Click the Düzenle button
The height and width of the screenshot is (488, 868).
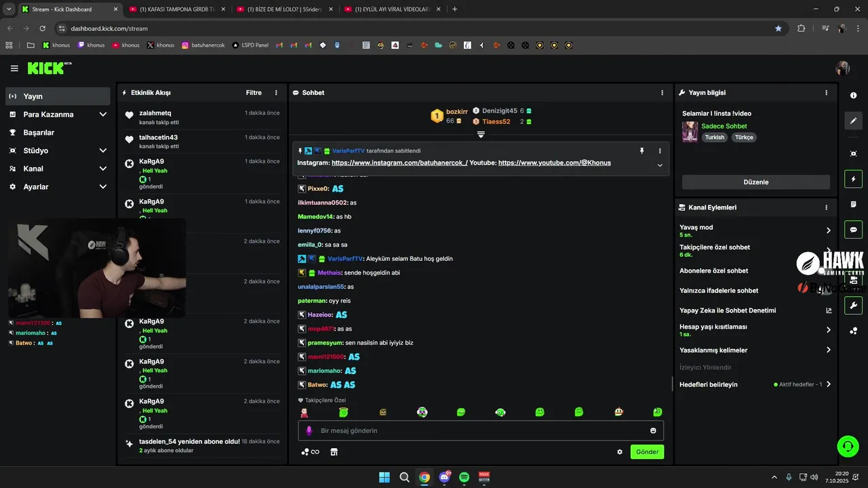tap(755, 182)
